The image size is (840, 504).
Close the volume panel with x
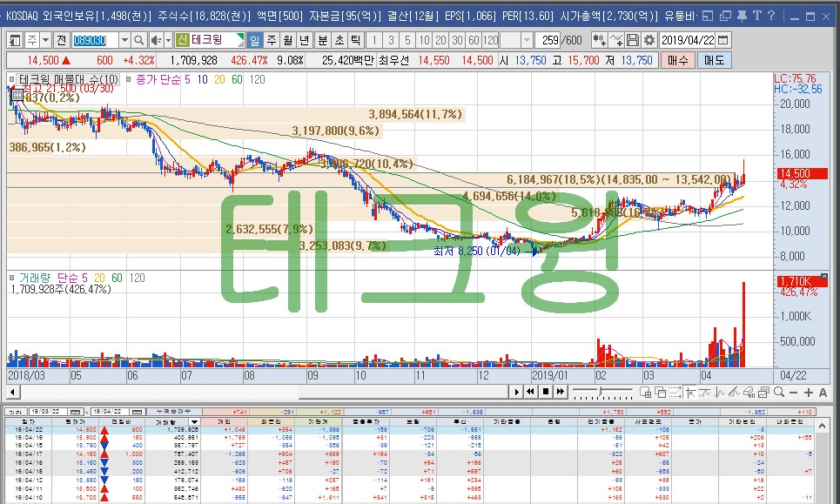tap(824, 277)
